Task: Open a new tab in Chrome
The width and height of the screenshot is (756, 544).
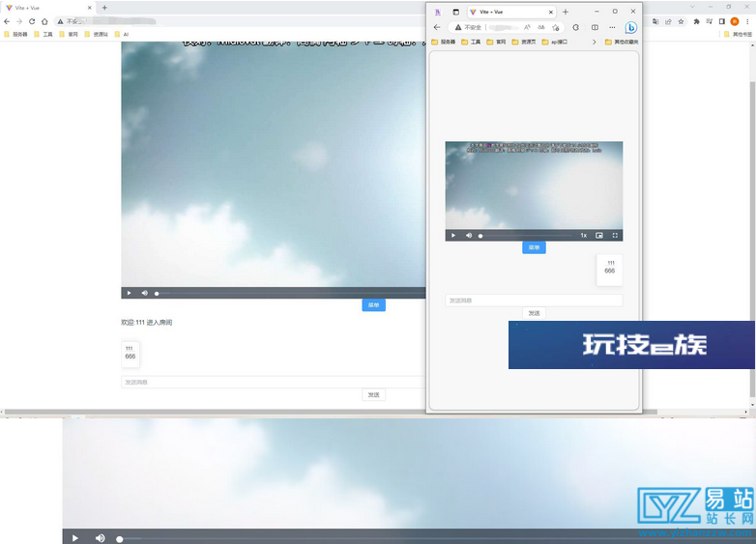Action: (104, 8)
